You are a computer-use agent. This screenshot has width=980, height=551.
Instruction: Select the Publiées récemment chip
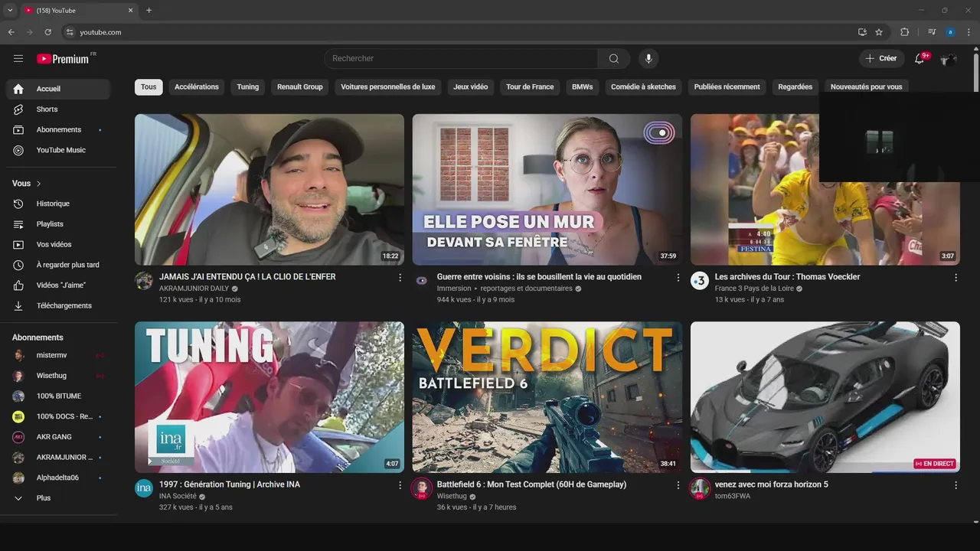pyautogui.click(x=727, y=87)
